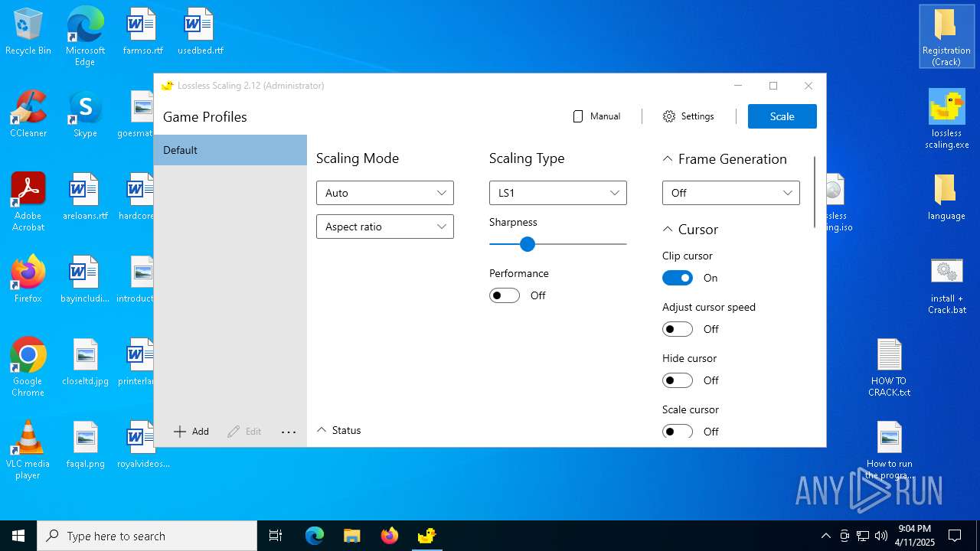Screen dimensions: 980x551
Task: Select areloans.rtf desktop file
Action: click(x=85, y=197)
